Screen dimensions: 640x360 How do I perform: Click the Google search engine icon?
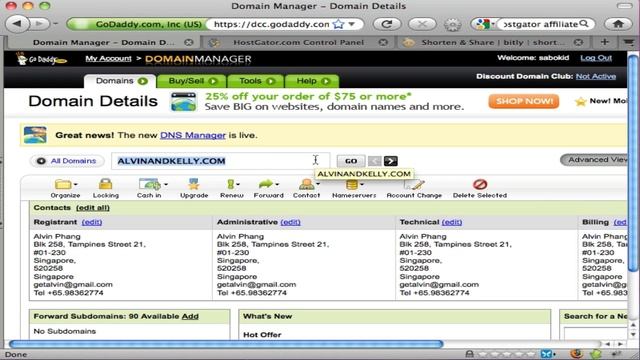coord(483,24)
